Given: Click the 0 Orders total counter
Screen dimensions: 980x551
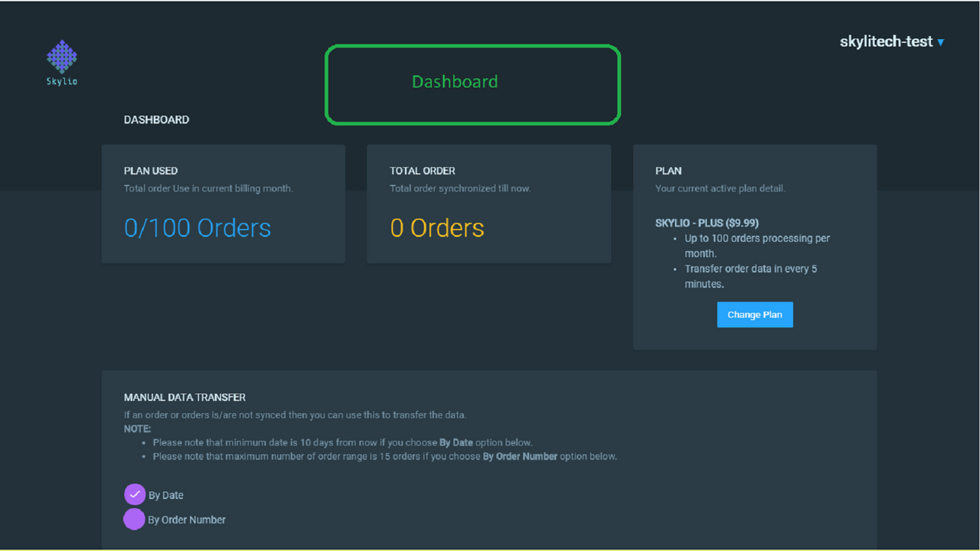Looking at the screenshot, I should click(x=437, y=227).
